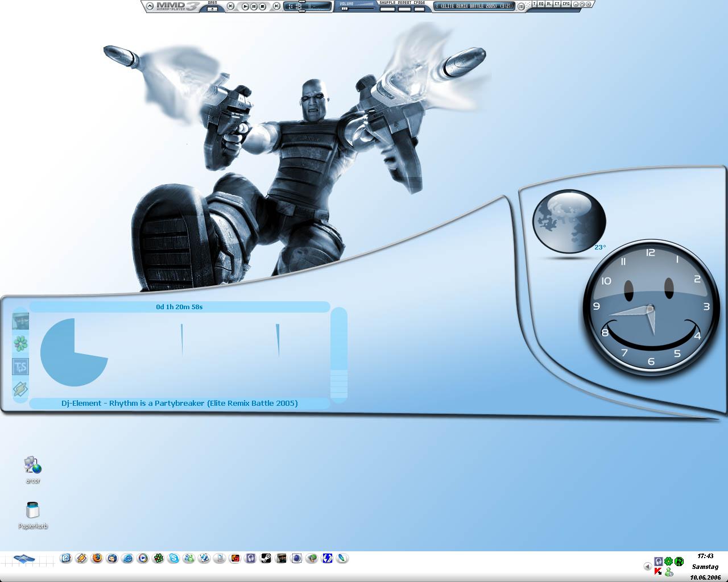Click the moon weather orb
Image resolution: width=728 pixels, height=582 pixels.
tap(569, 221)
